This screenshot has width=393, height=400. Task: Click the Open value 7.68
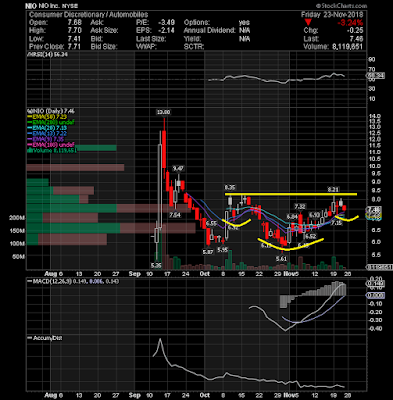[x=74, y=22]
